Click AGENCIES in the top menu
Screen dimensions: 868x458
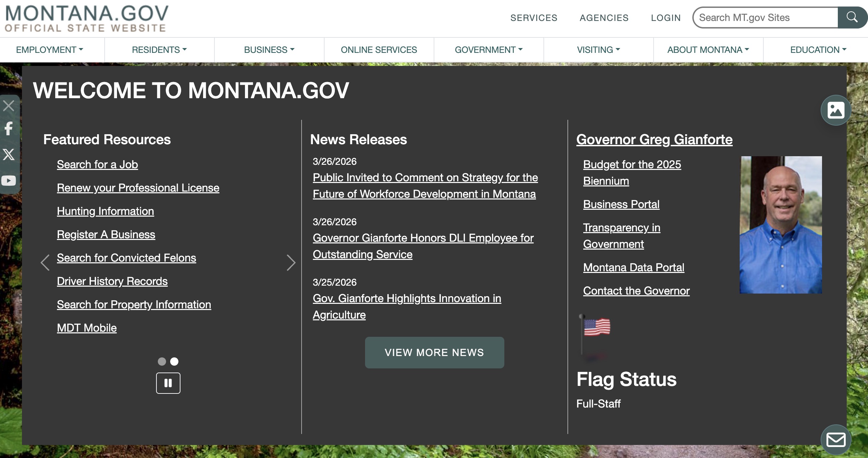point(604,18)
